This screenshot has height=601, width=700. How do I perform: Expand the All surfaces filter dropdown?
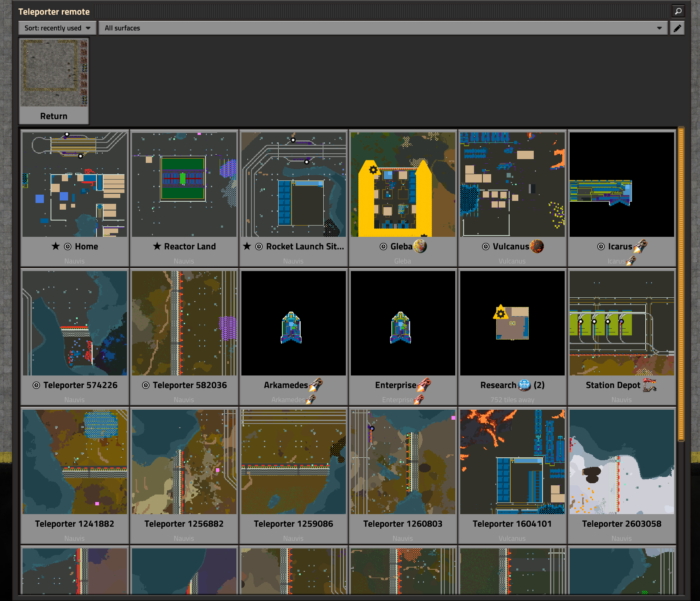383,28
